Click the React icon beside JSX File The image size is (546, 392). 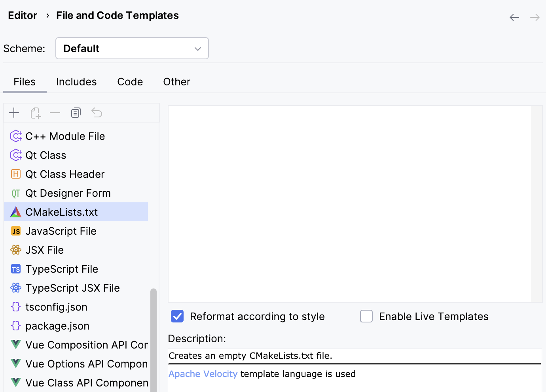pos(15,250)
